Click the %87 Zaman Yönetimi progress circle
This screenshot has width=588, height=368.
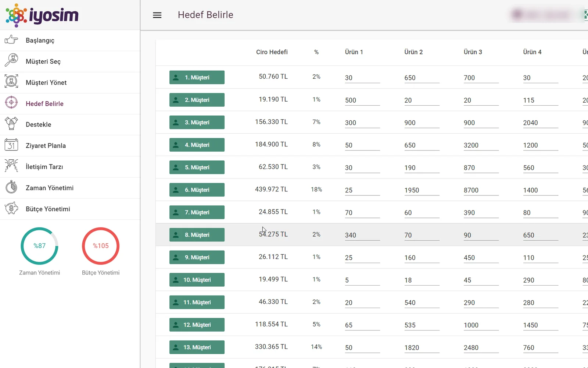pos(39,246)
